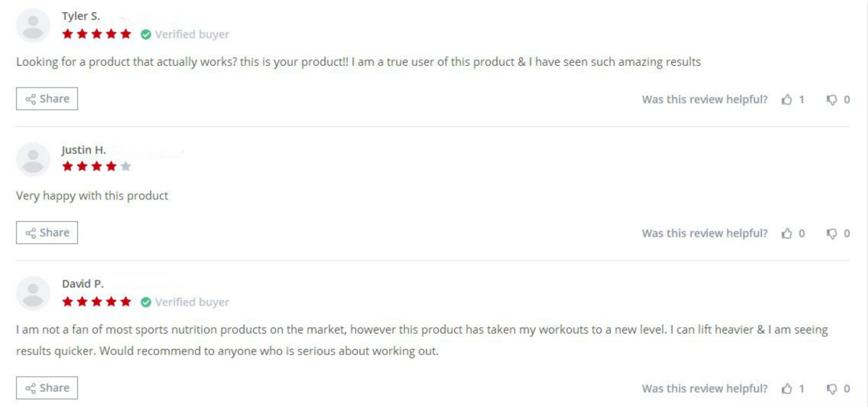868x407 pixels.
Task: Click Justin H.'s four-star rating
Action: (x=97, y=166)
